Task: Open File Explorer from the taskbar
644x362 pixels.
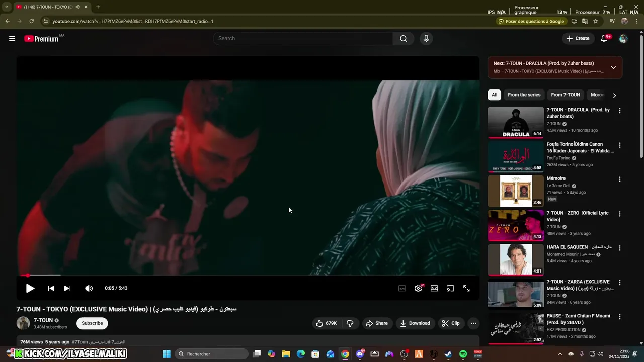Action: click(286, 354)
